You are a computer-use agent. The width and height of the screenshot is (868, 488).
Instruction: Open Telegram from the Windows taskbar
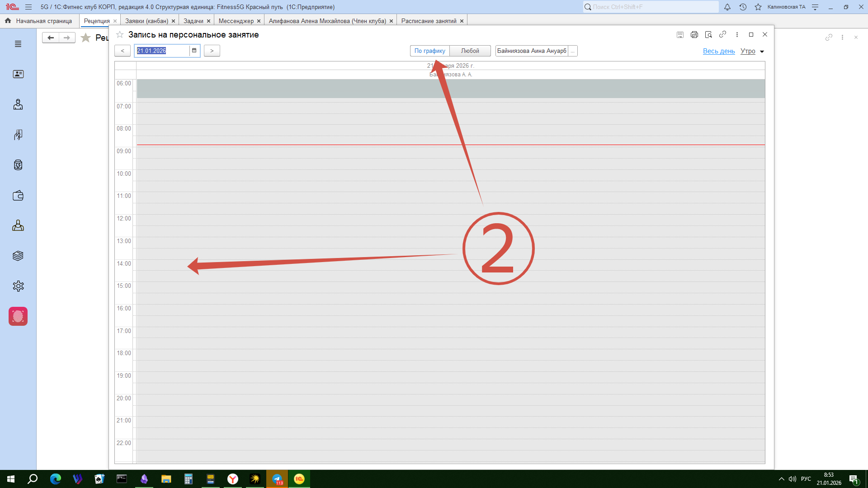(277, 479)
